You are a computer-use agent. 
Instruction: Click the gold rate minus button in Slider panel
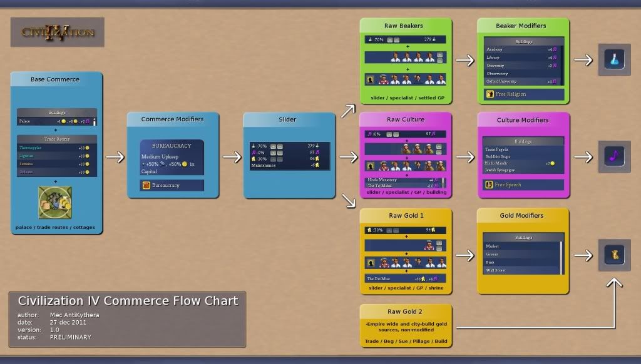click(280, 159)
